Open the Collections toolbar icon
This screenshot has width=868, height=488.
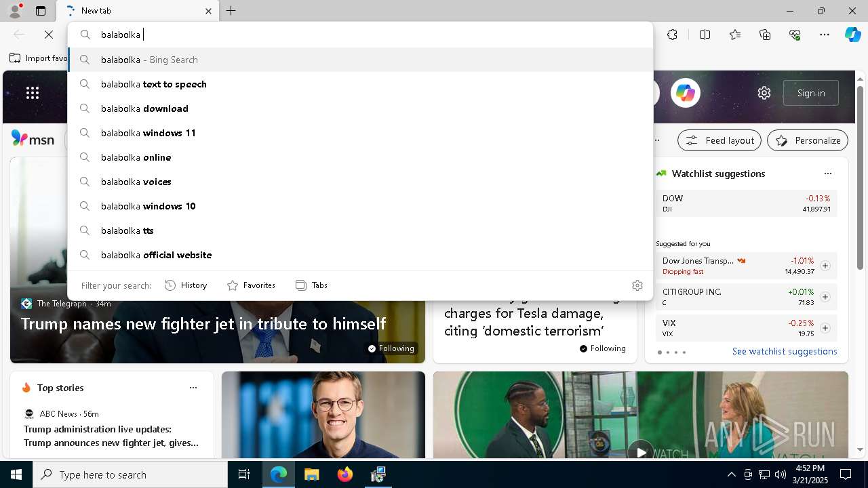(x=765, y=35)
